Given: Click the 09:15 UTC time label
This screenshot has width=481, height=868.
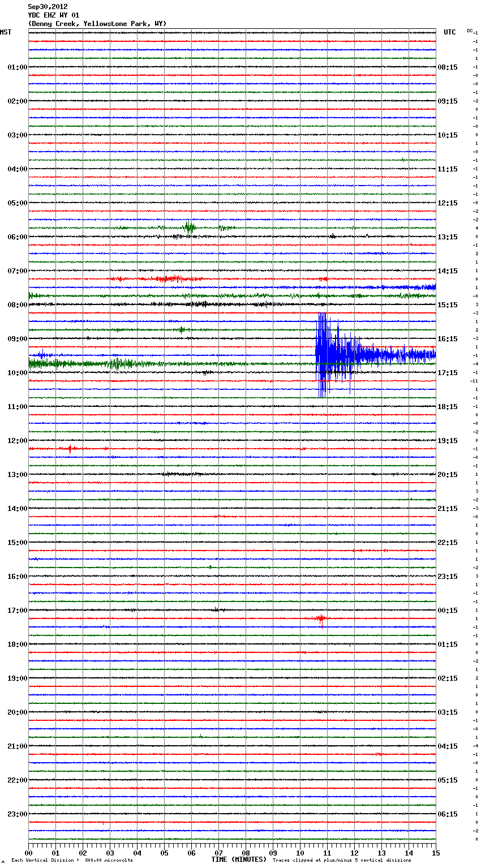Looking at the screenshot, I should pos(448,101).
